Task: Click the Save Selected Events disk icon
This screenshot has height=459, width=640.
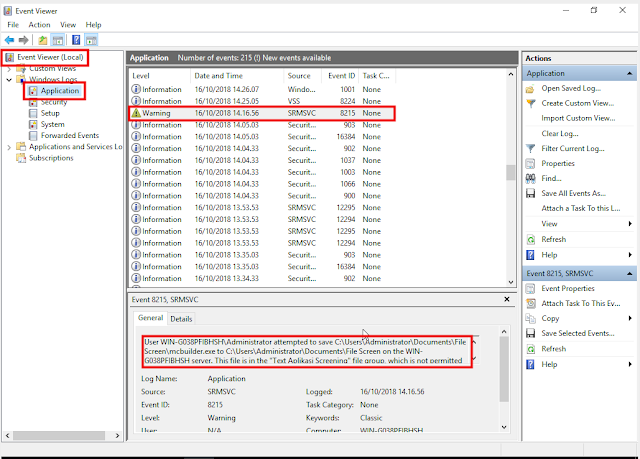Action: point(530,333)
